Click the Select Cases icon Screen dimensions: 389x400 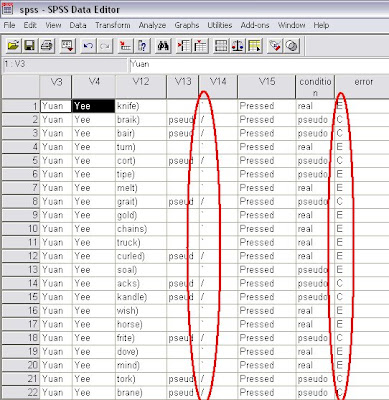click(x=254, y=46)
